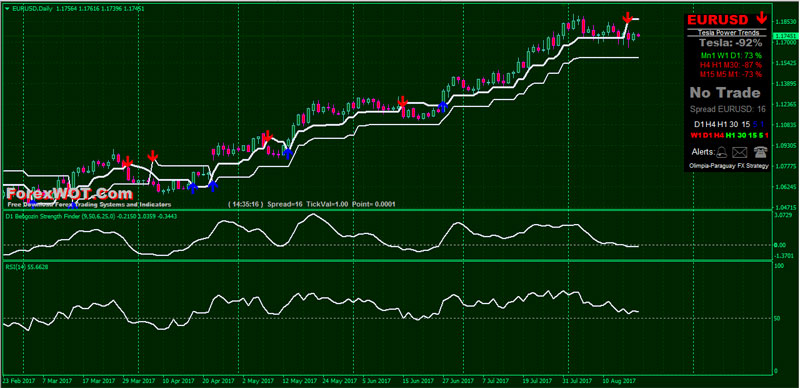The width and height of the screenshot is (800, 388).
Task: Click the envelope email alert icon
Action: point(740,152)
